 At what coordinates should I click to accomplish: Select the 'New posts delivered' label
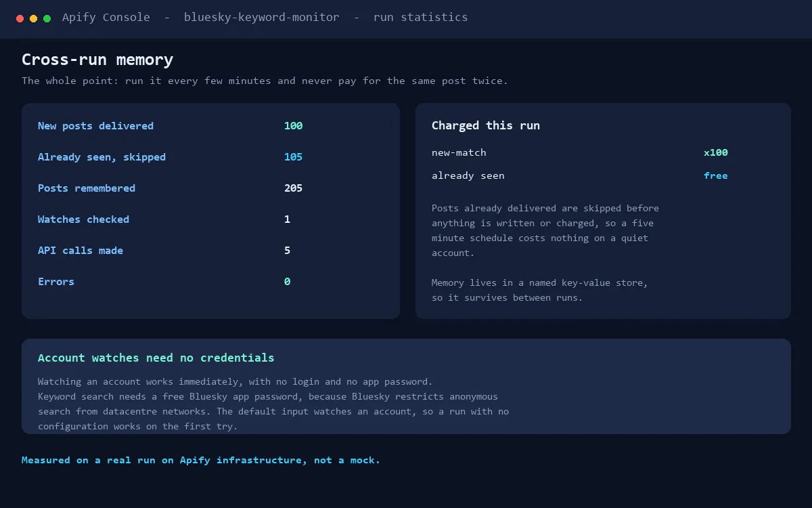click(x=95, y=126)
